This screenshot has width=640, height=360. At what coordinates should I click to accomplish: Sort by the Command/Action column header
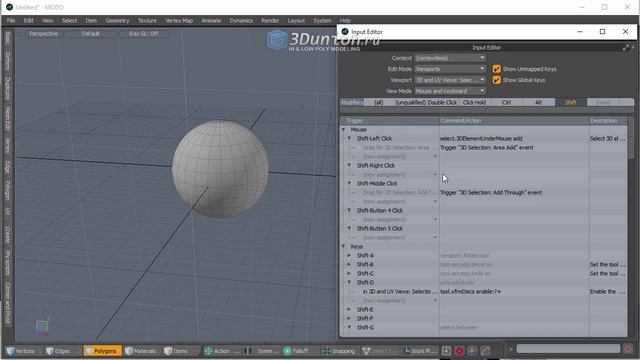coord(514,121)
